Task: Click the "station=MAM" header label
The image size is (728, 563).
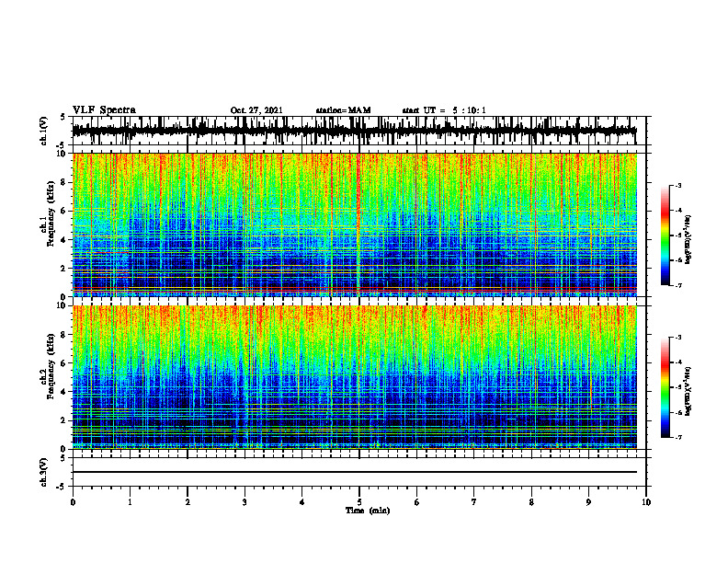Action: (343, 110)
